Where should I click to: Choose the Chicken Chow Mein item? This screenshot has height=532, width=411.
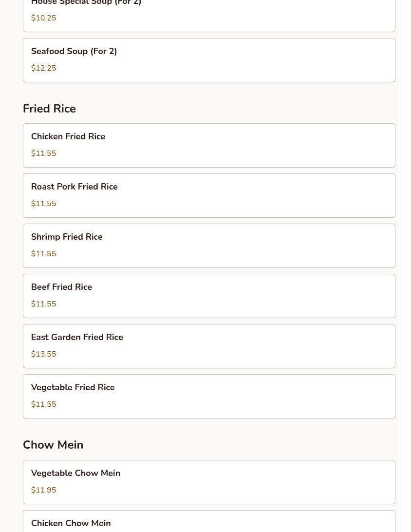point(209,522)
